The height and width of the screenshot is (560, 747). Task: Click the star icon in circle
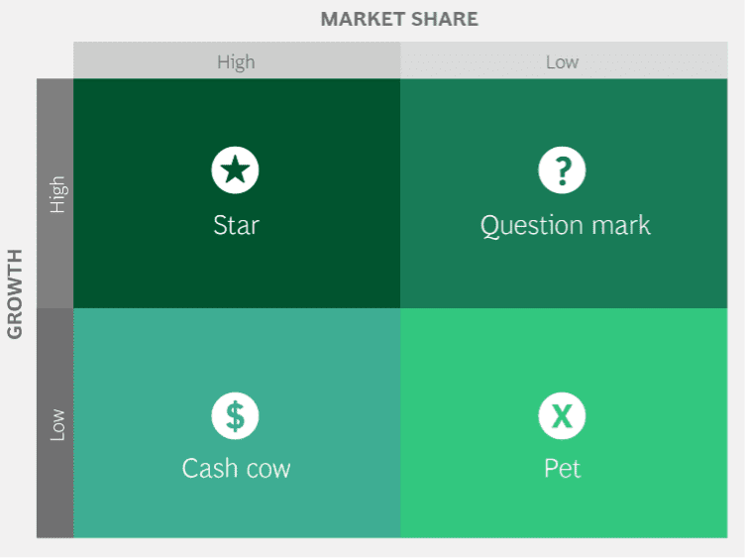[236, 170]
